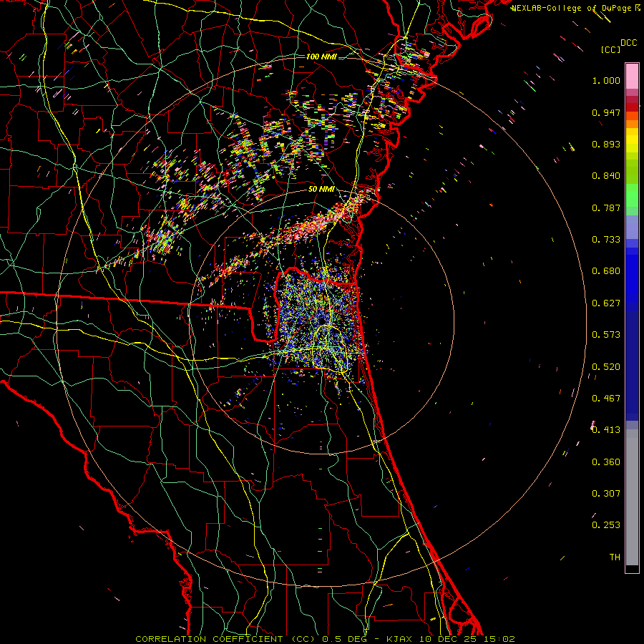Select the 0.520 scale value
The image size is (644, 644).
coord(606,367)
